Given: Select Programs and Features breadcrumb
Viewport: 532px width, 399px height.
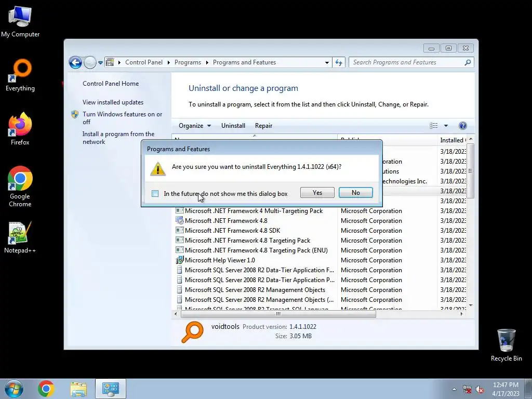Looking at the screenshot, I should pyautogui.click(x=244, y=62).
